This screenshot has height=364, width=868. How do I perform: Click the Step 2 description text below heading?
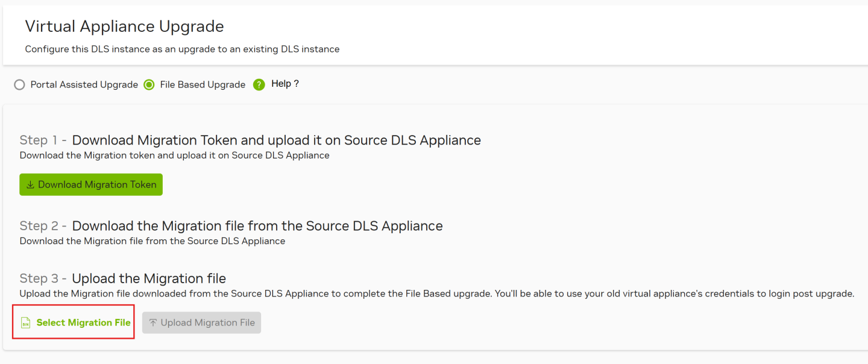click(x=152, y=241)
